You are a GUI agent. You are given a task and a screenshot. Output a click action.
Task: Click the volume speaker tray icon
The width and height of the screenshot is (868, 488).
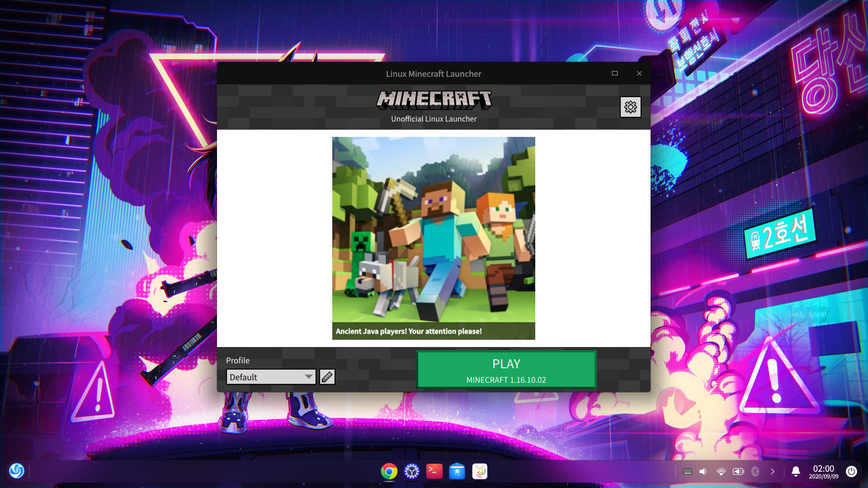click(x=703, y=471)
